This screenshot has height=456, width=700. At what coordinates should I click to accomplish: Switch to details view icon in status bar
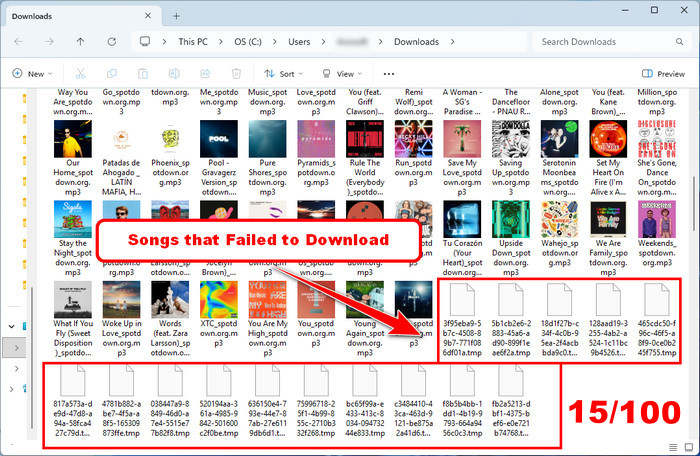[x=673, y=447]
